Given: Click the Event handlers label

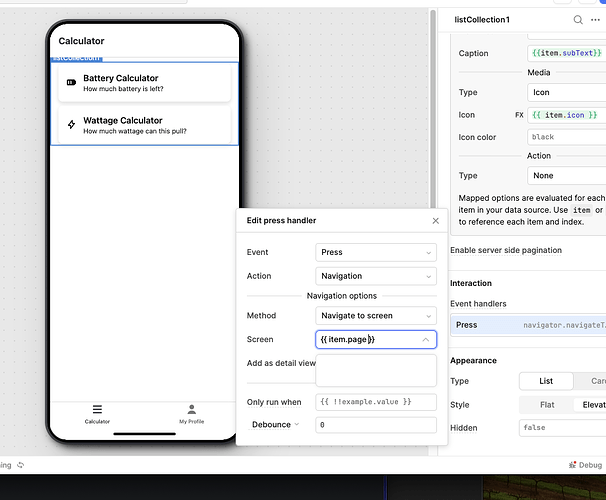Looking at the screenshot, I should pyautogui.click(x=478, y=304).
